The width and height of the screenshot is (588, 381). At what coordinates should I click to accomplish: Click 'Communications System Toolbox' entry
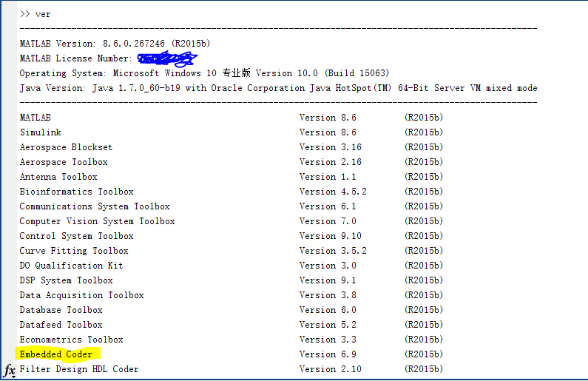coord(95,206)
